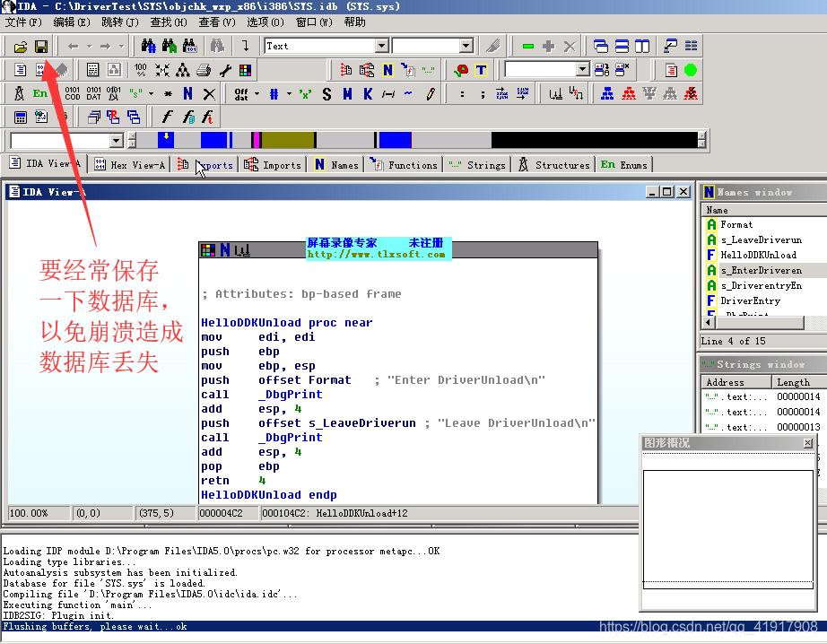Switch to the Strings tab
The image size is (827, 644).
477,165
